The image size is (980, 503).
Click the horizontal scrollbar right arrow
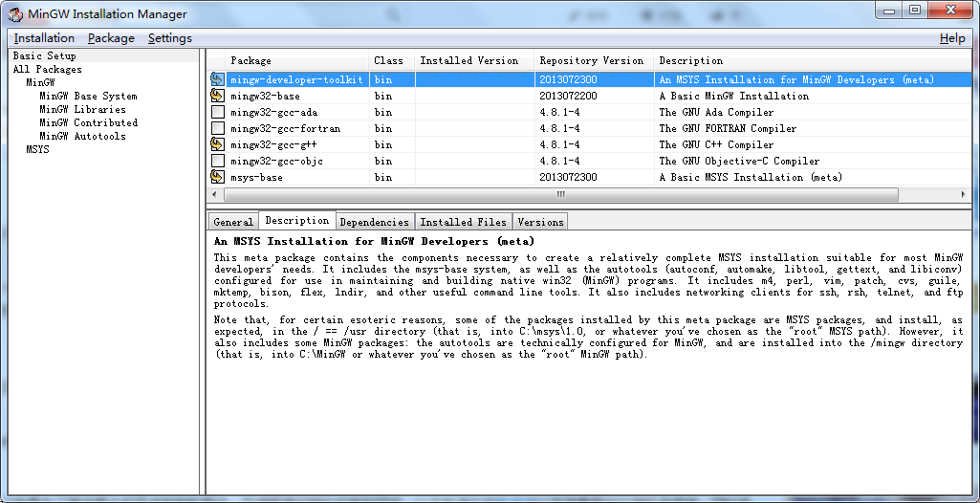click(963, 194)
